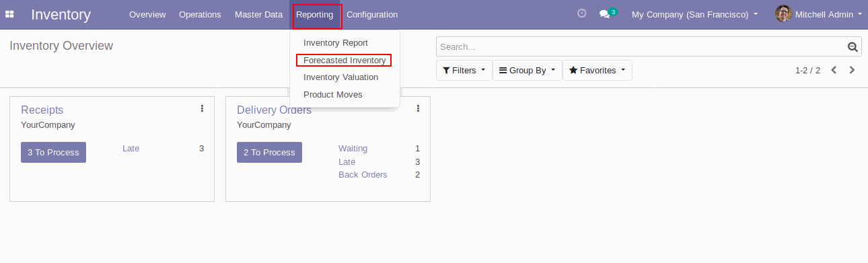Open Delivery Orders card three-dot menu
Image resolution: width=868 pixels, height=263 pixels.
418,108
